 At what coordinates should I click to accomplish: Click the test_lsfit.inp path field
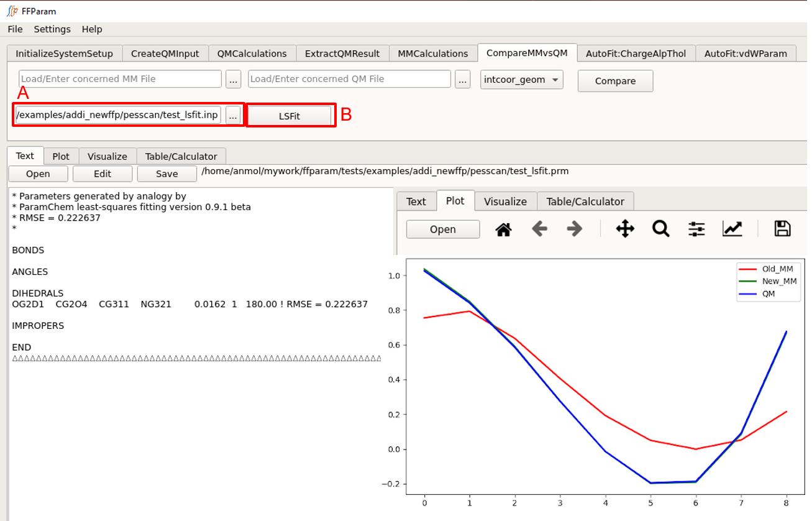(x=117, y=115)
